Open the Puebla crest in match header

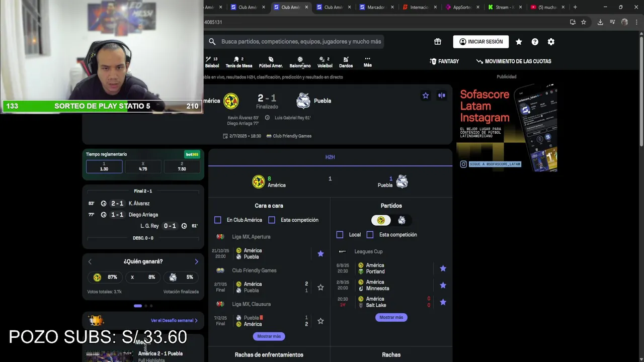click(303, 101)
